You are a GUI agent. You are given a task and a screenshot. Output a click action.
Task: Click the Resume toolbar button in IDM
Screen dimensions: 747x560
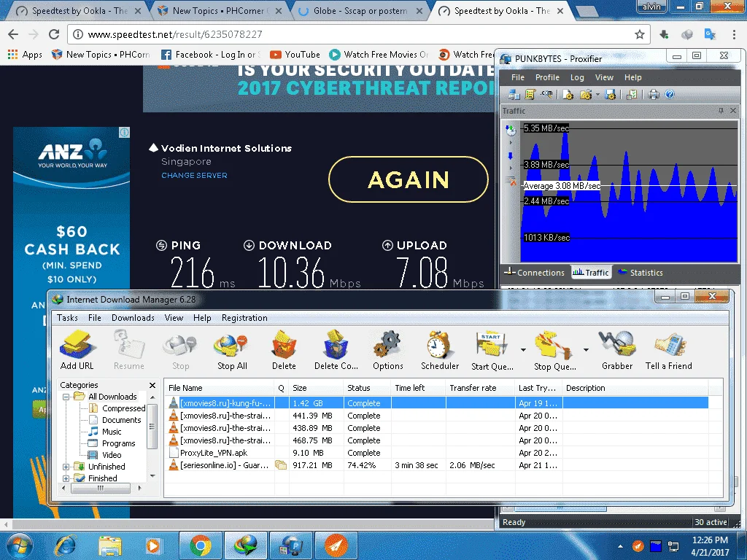[128, 350]
